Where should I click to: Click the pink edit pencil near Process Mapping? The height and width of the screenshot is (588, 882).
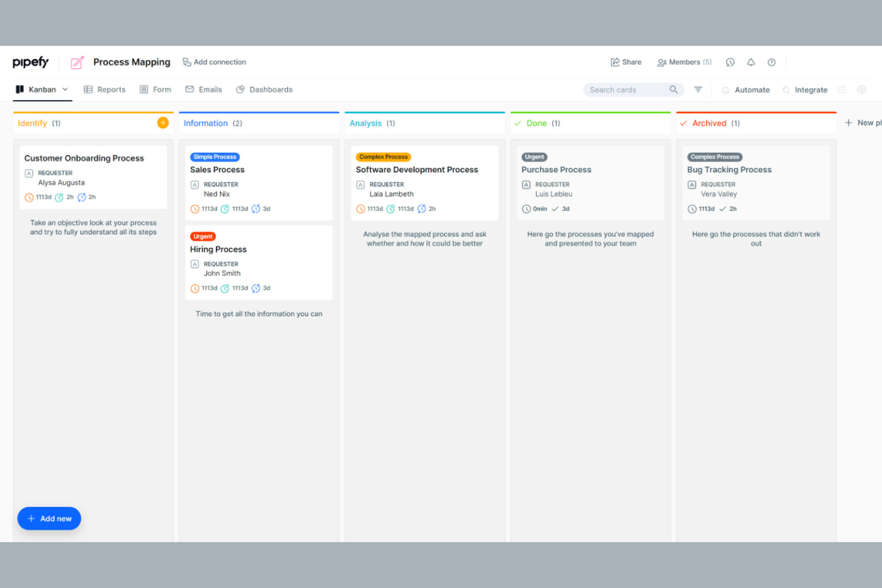pos(77,62)
